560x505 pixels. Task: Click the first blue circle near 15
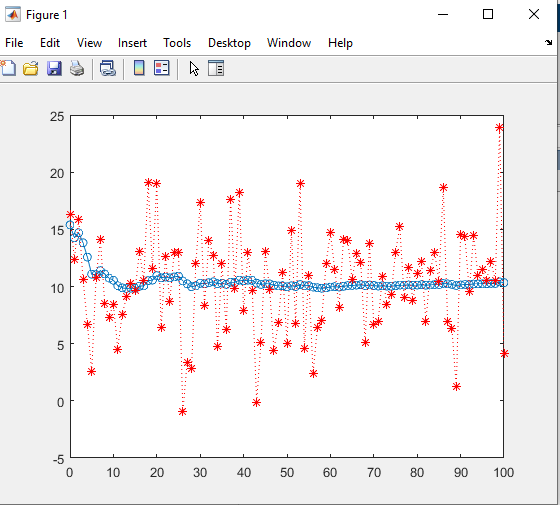point(70,225)
